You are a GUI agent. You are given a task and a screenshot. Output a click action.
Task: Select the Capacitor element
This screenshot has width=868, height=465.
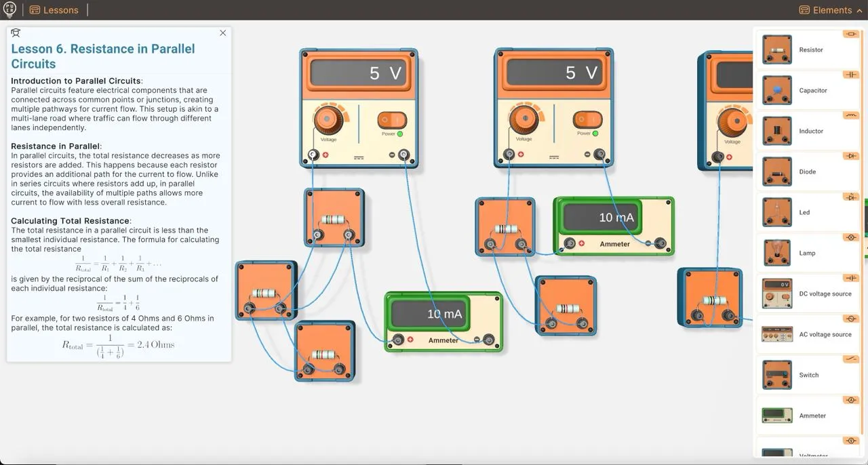point(808,89)
